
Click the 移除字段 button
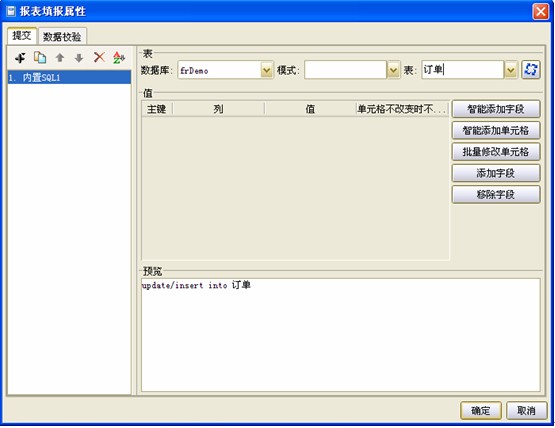[496, 194]
